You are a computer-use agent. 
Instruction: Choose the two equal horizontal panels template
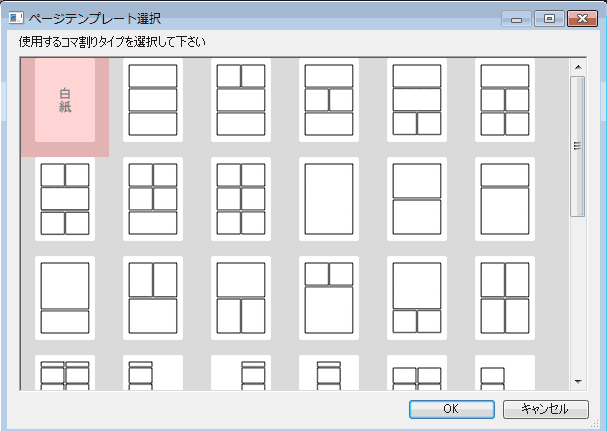[x=417, y=199]
